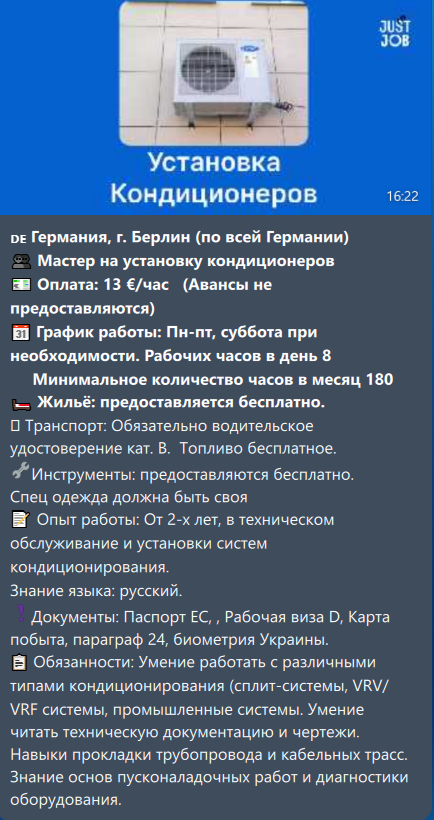Click the Just Job logo
Screen dimensions: 434x820
point(395,32)
